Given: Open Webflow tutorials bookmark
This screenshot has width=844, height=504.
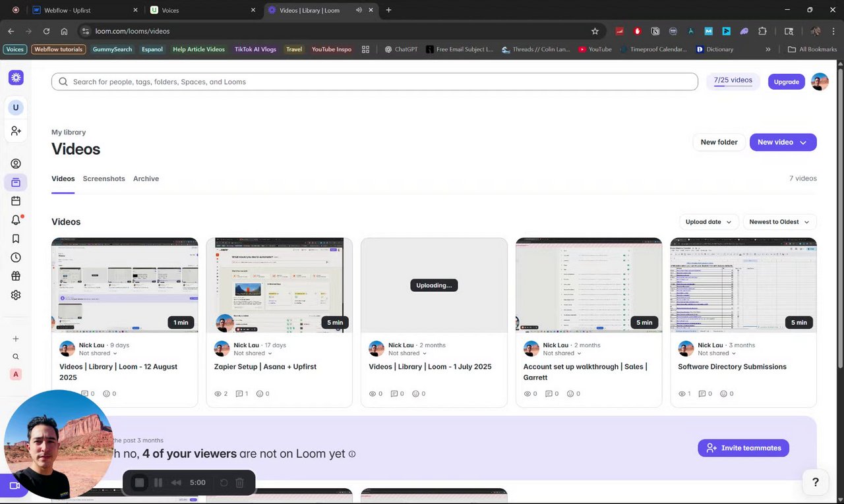Looking at the screenshot, I should click(x=58, y=49).
